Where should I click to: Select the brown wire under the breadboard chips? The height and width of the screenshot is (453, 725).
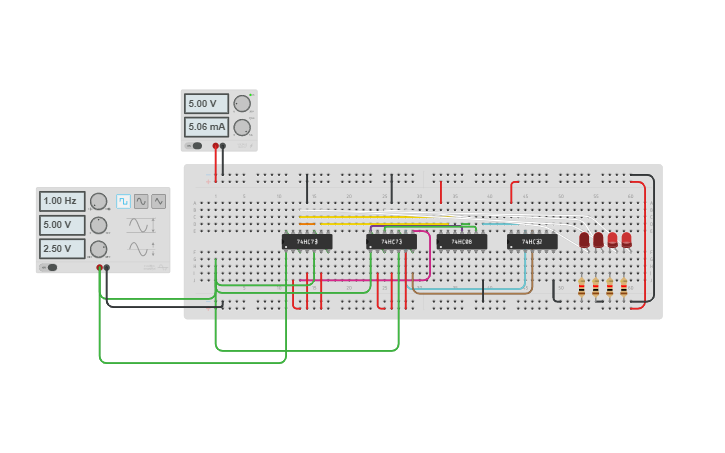coord(472,293)
